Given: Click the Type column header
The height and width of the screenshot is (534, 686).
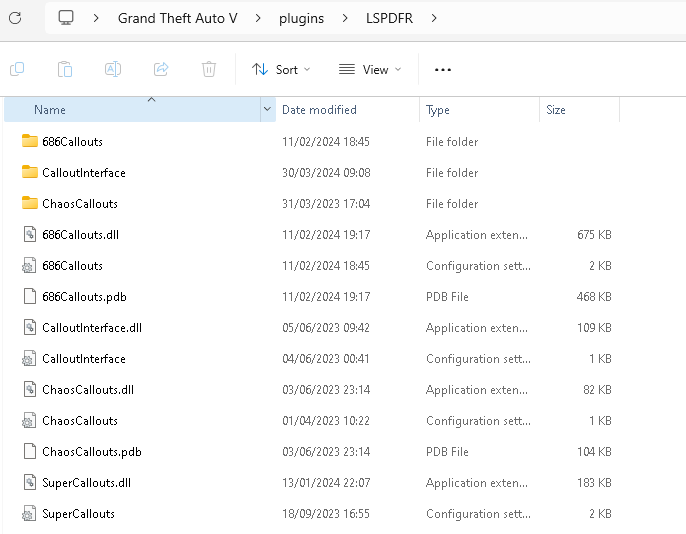Looking at the screenshot, I should tap(438, 110).
